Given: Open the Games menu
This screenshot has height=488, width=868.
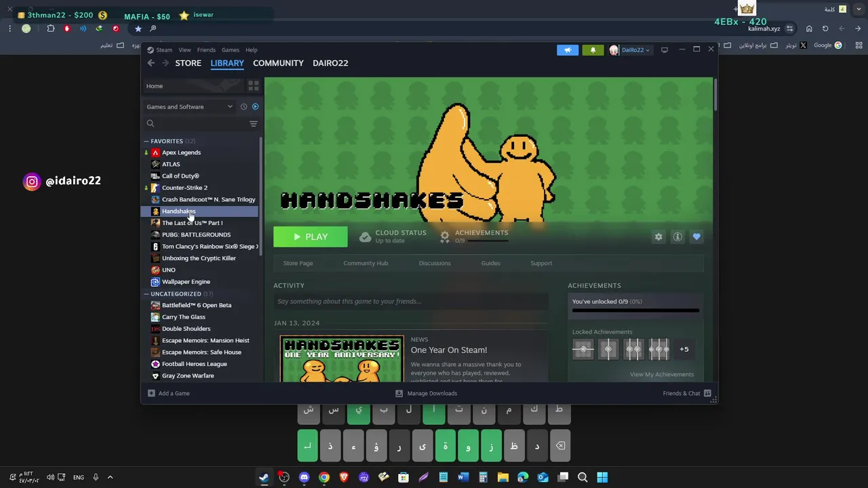Looking at the screenshot, I should pyautogui.click(x=231, y=50).
